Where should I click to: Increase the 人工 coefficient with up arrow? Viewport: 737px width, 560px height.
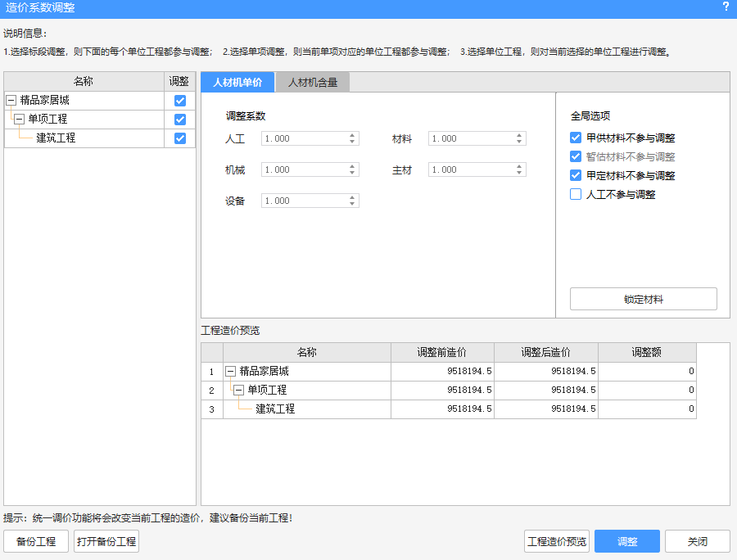coord(352,135)
